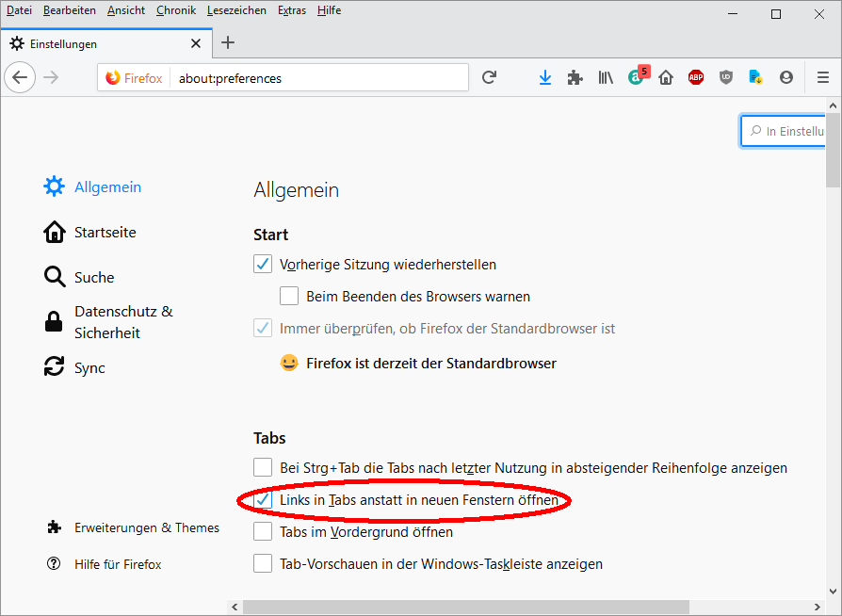
Task: Uncheck Links in Tabs anstatt in neuen Fenstern
Action: point(263,499)
